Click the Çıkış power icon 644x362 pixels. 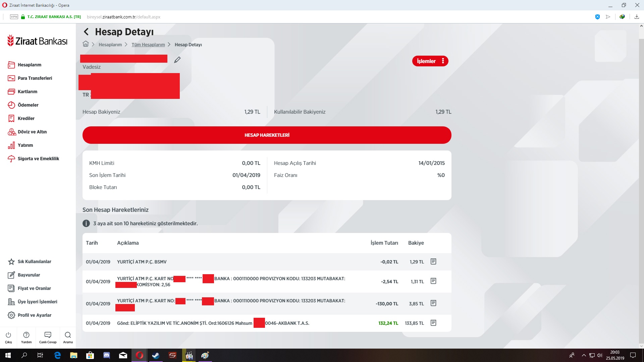tap(8, 338)
